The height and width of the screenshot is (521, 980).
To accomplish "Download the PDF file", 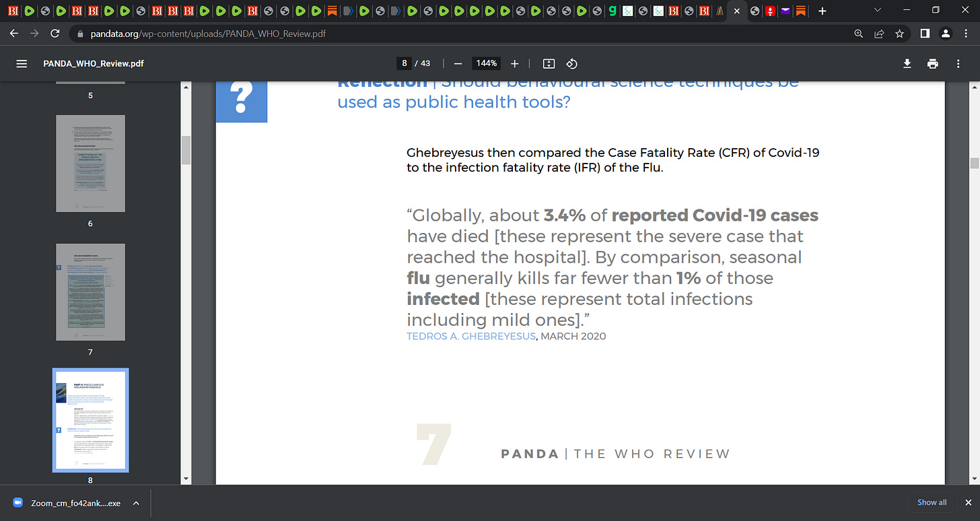I will [x=907, y=63].
